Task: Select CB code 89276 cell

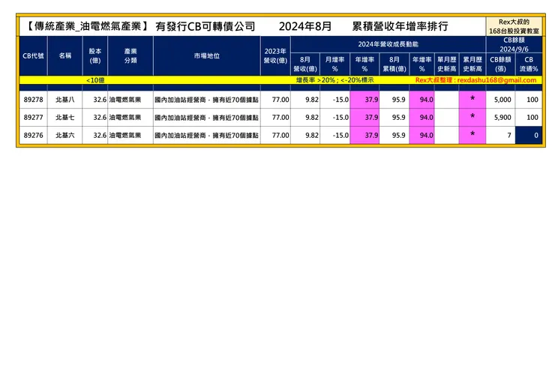Action: 33,135
